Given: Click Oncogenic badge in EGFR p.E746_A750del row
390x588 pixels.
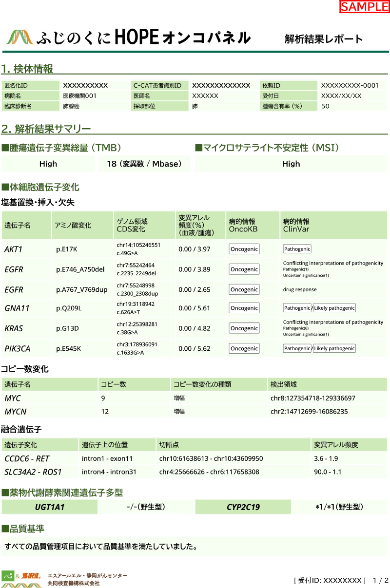Looking at the screenshot, I should tap(244, 269).
